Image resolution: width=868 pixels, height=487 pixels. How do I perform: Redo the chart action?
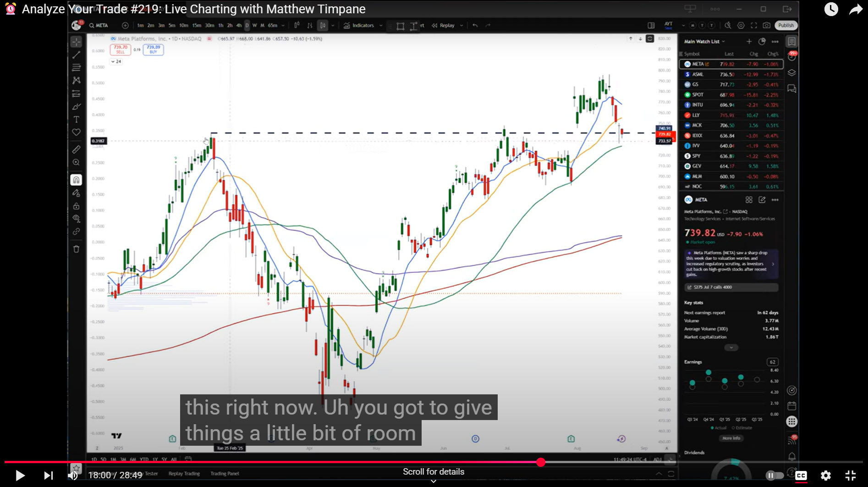(488, 25)
